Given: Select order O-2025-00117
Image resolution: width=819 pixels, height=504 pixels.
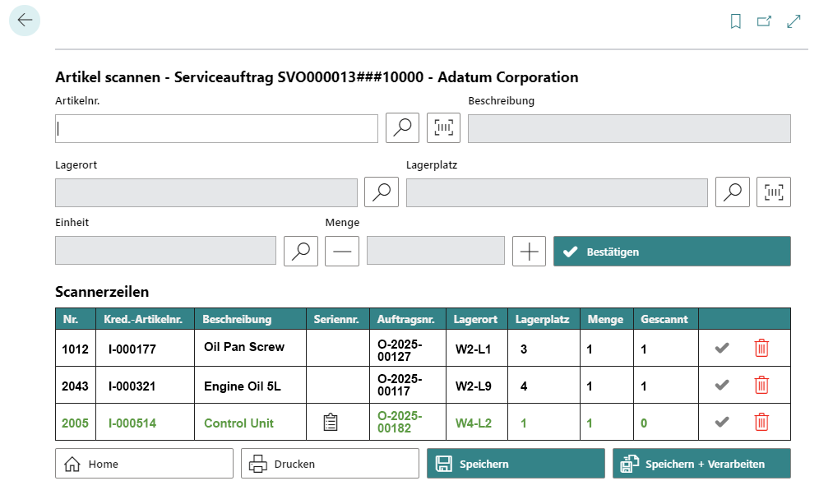Looking at the screenshot, I should tap(400, 385).
